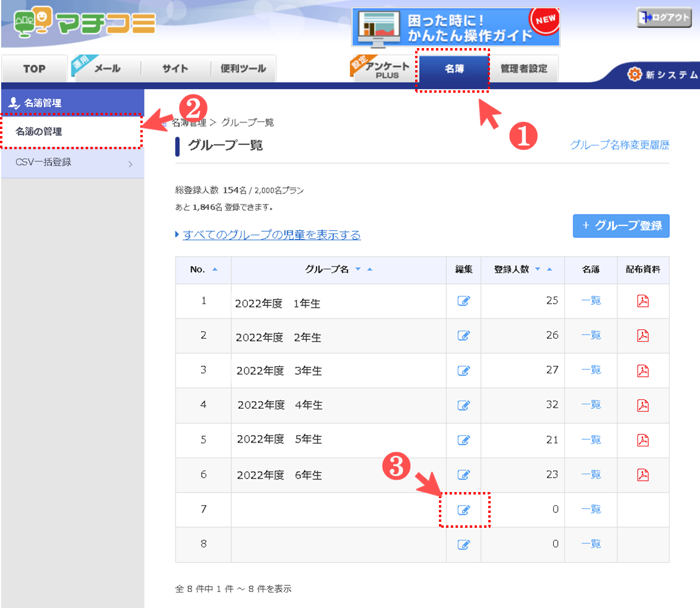Download PDF handout for 2022年度 6年生
The height and width of the screenshot is (608, 700).
[x=642, y=475]
